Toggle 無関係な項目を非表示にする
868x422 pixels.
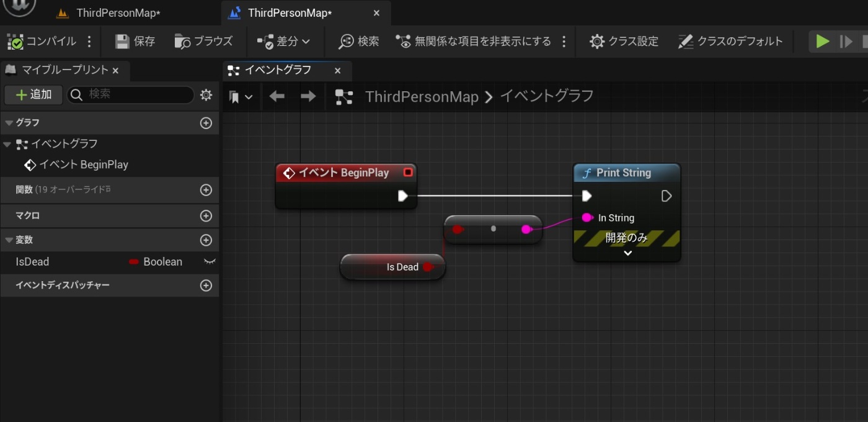(x=474, y=42)
